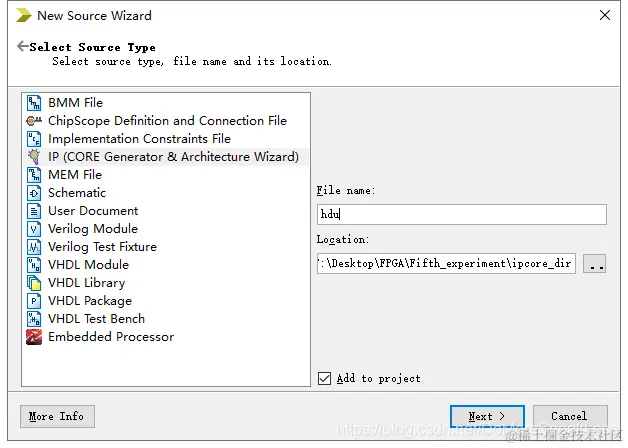Choose the Implementation Constraints File icon

pos(34,139)
